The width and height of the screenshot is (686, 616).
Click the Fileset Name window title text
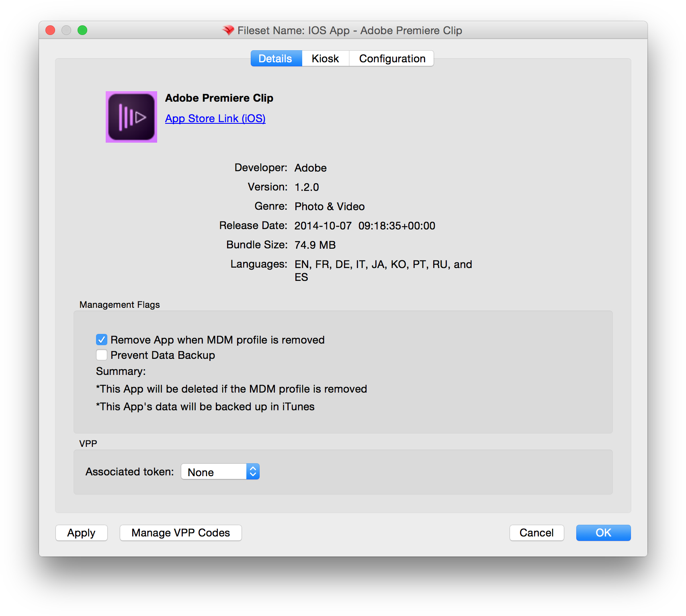point(350,31)
